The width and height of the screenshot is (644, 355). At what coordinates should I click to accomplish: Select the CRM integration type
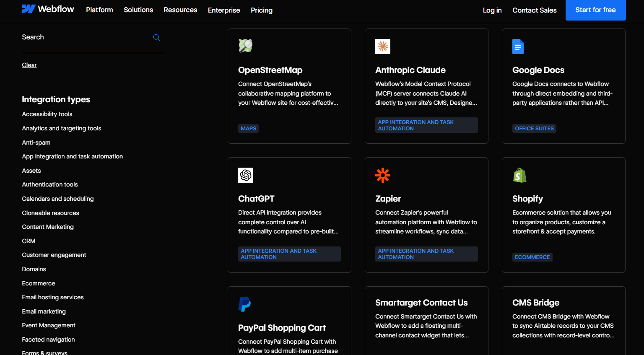29,241
